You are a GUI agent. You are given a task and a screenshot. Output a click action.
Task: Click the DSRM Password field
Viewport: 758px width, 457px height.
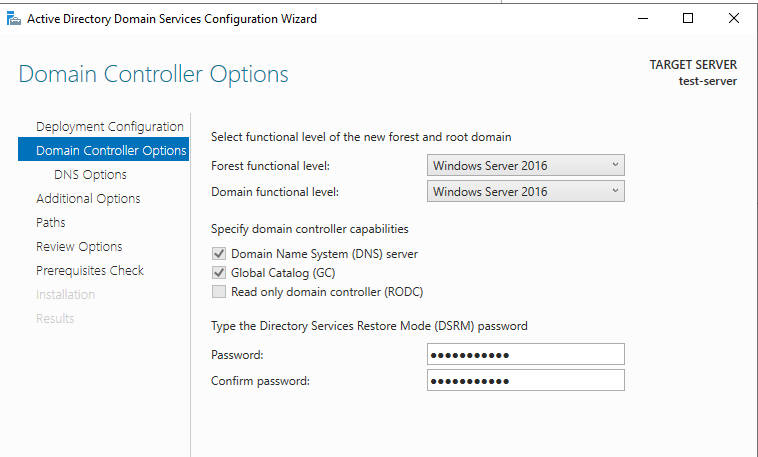(525, 354)
